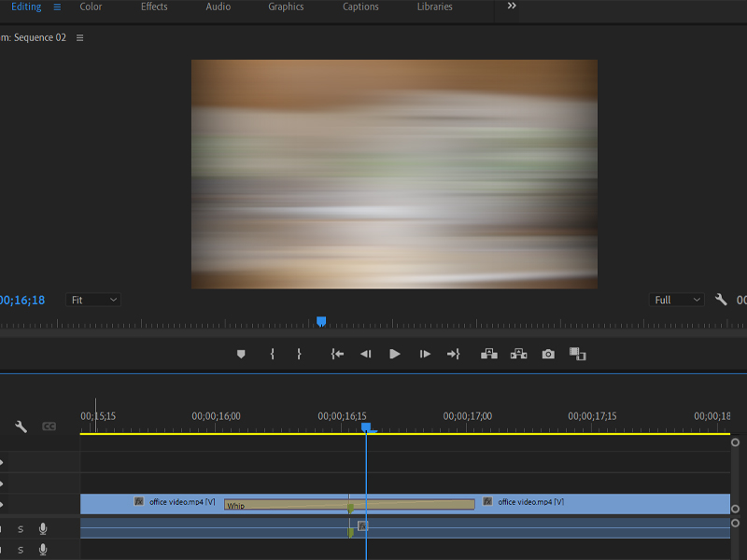Switch to the Graphics workspace tab
The image size is (747, 560).
coord(286,7)
